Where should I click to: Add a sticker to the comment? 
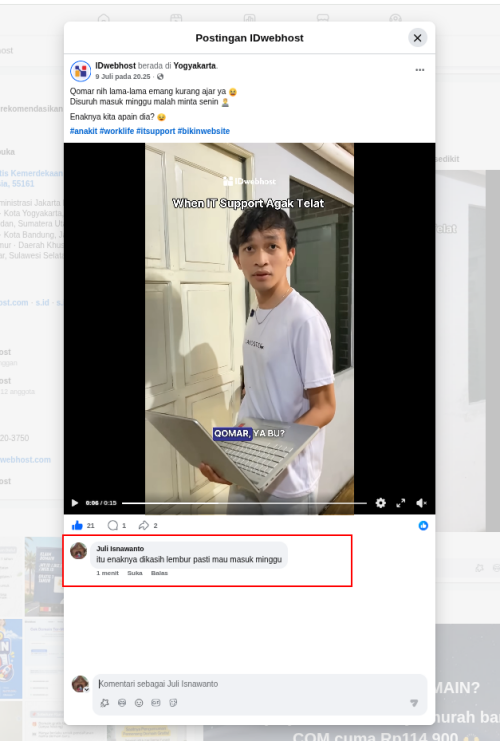pyautogui.click(x=173, y=703)
